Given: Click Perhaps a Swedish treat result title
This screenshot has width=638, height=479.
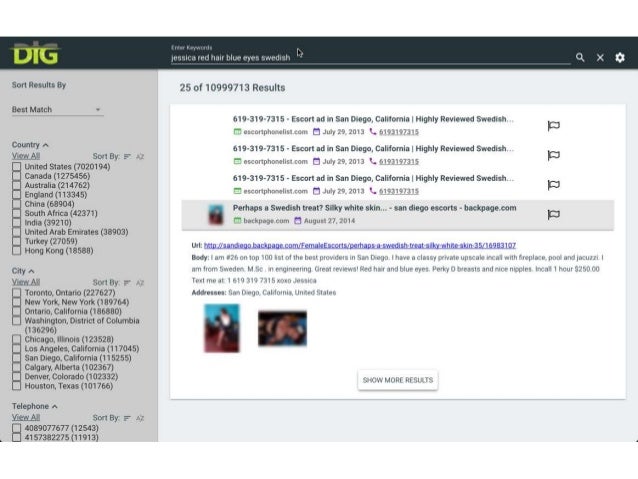Looking at the screenshot, I should 374,208.
